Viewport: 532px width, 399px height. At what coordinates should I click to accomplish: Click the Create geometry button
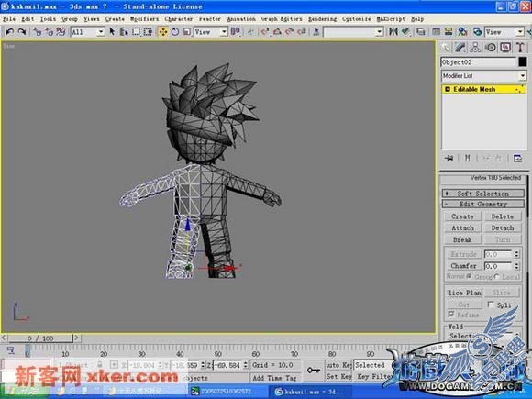[x=462, y=216]
